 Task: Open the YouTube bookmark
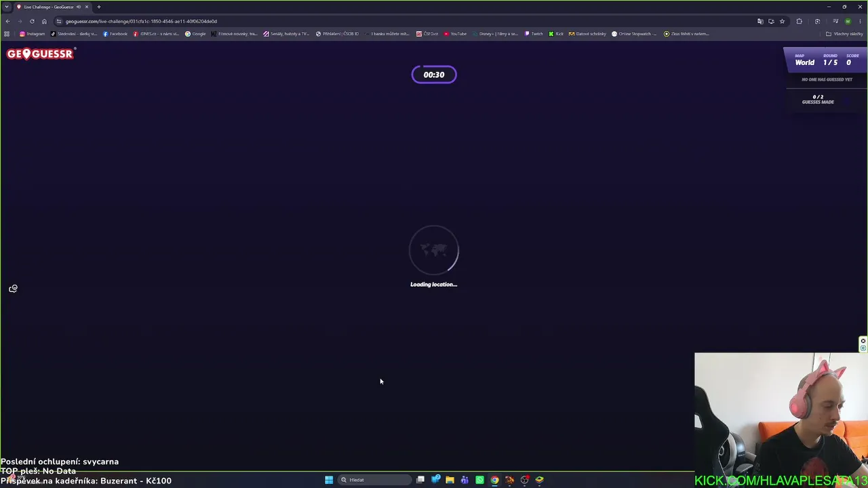pos(456,34)
